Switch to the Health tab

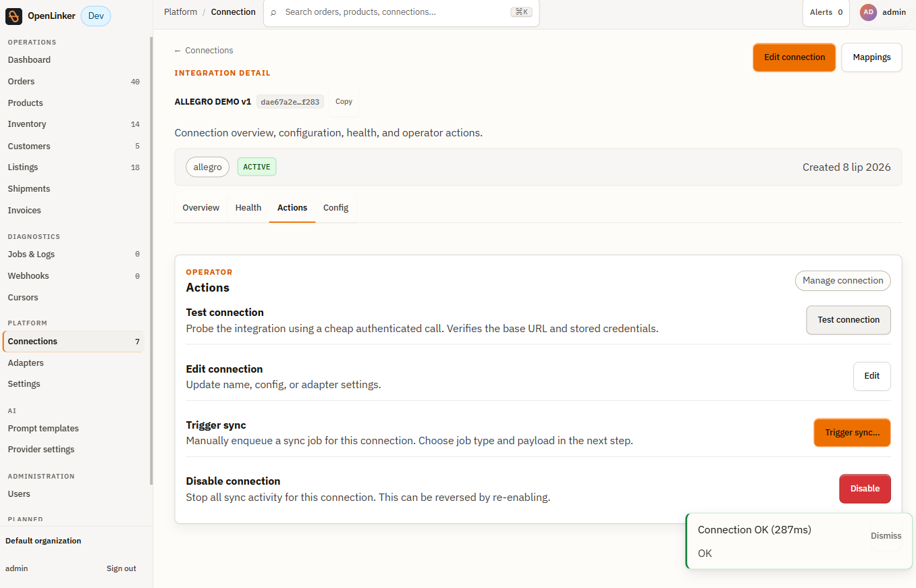[248, 208]
